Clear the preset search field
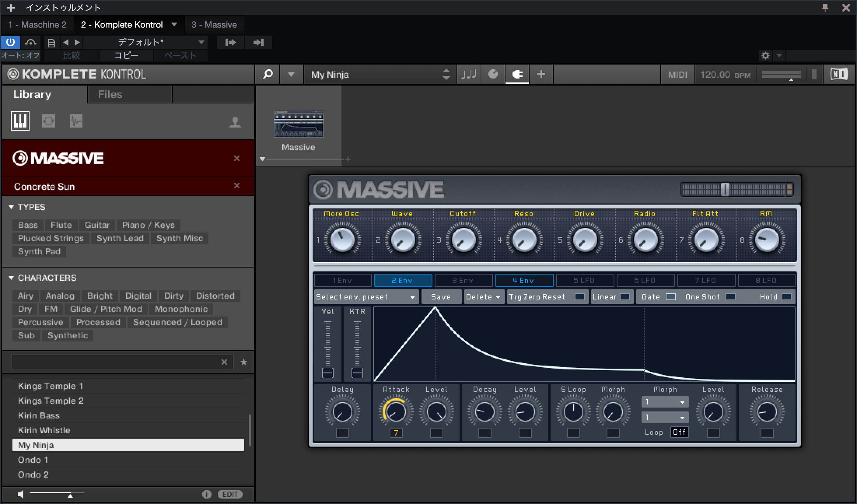Image resolution: width=857 pixels, height=504 pixels. (x=224, y=362)
